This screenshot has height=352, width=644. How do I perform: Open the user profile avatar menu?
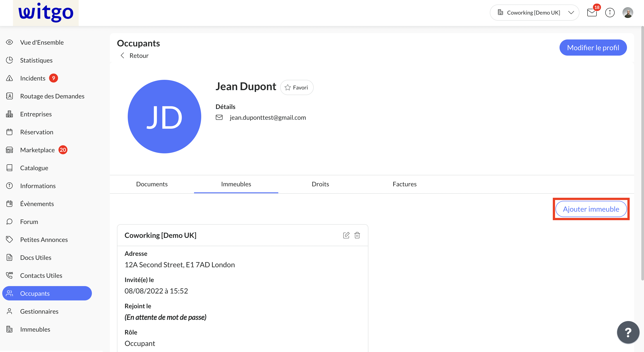628,13
